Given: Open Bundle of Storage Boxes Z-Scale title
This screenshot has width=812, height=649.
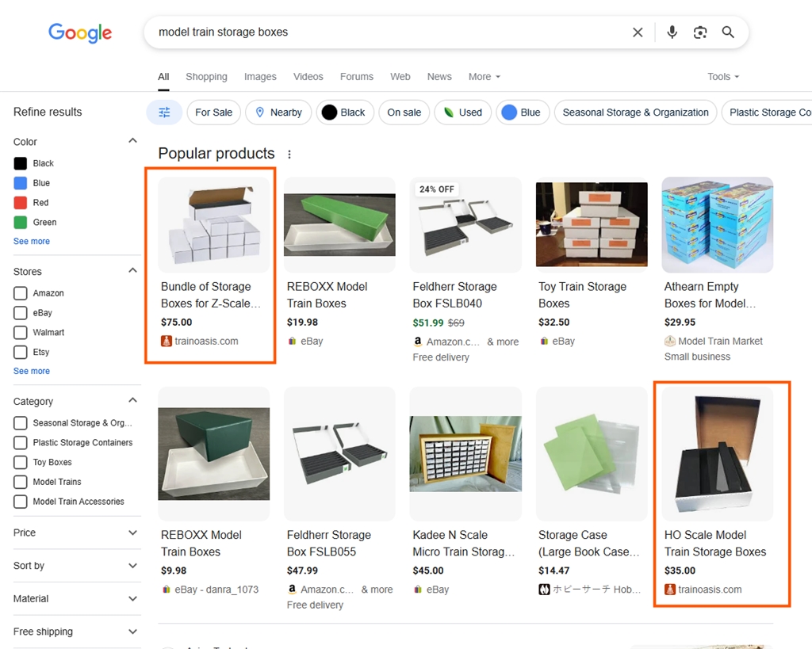Looking at the screenshot, I should tap(211, 295).
